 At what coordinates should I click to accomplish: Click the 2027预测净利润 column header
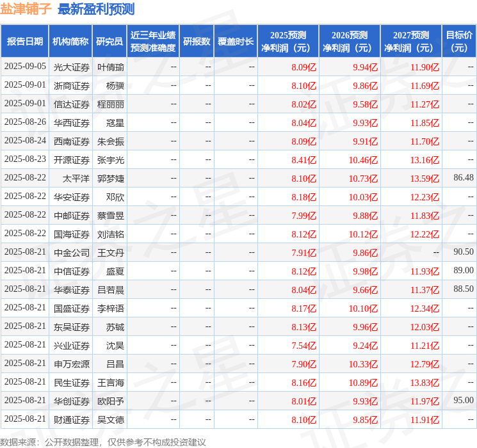tap(411, 42)
